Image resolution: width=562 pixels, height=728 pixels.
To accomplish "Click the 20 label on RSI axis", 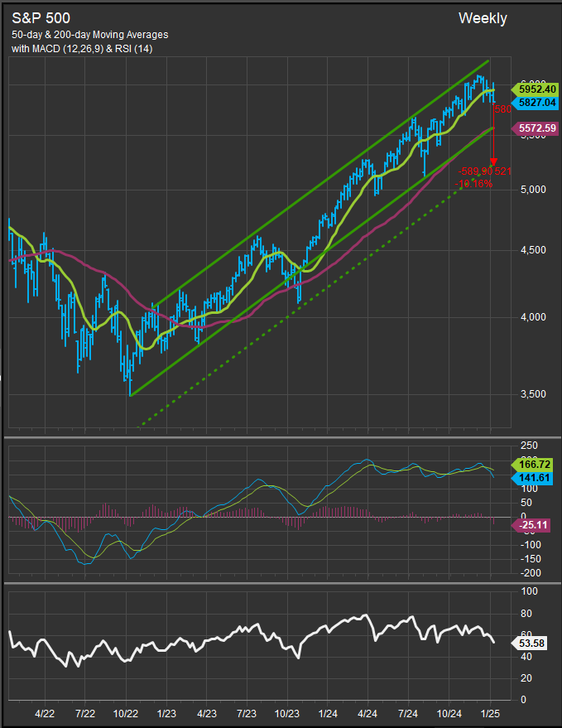I will click(x=526, y=678).
